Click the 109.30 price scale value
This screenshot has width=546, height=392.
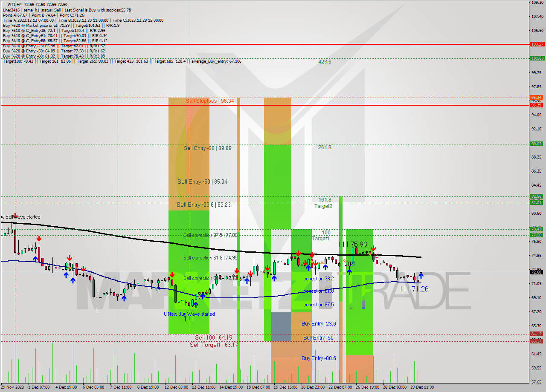[x=537, y=2]
